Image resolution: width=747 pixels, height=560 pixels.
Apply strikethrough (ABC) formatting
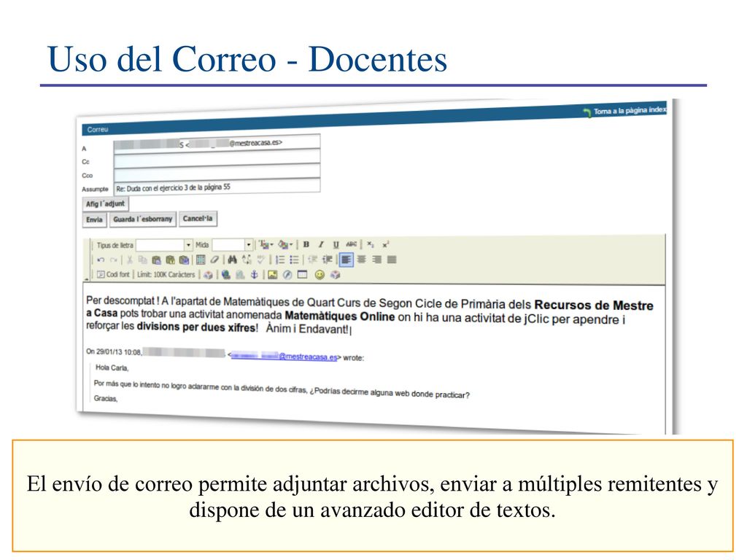coord(351,244)
